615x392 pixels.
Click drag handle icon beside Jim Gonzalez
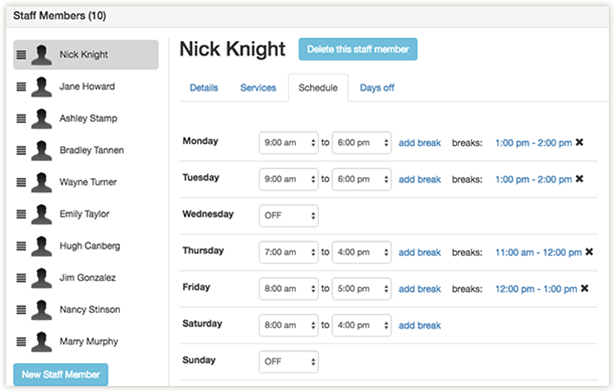[21, 278]
